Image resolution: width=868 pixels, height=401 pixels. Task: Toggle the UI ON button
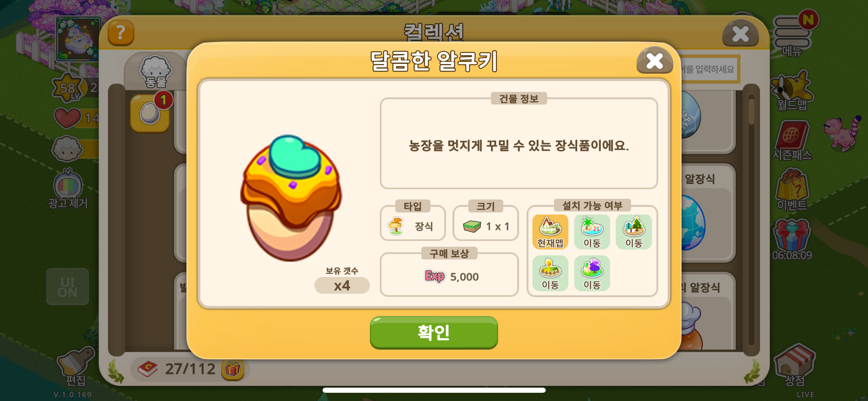(68, 287)
